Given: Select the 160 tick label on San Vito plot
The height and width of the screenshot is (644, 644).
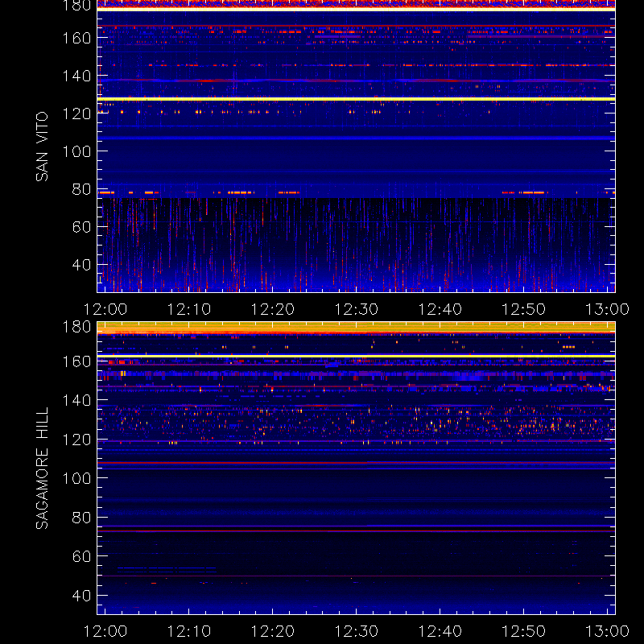Looking at the screenshot, I should coord(76,38).
